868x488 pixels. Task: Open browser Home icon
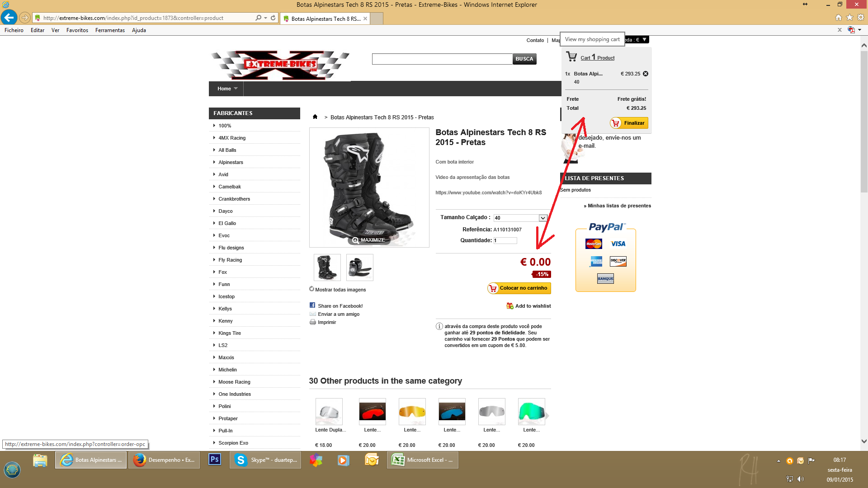click(x=839, y=18)
